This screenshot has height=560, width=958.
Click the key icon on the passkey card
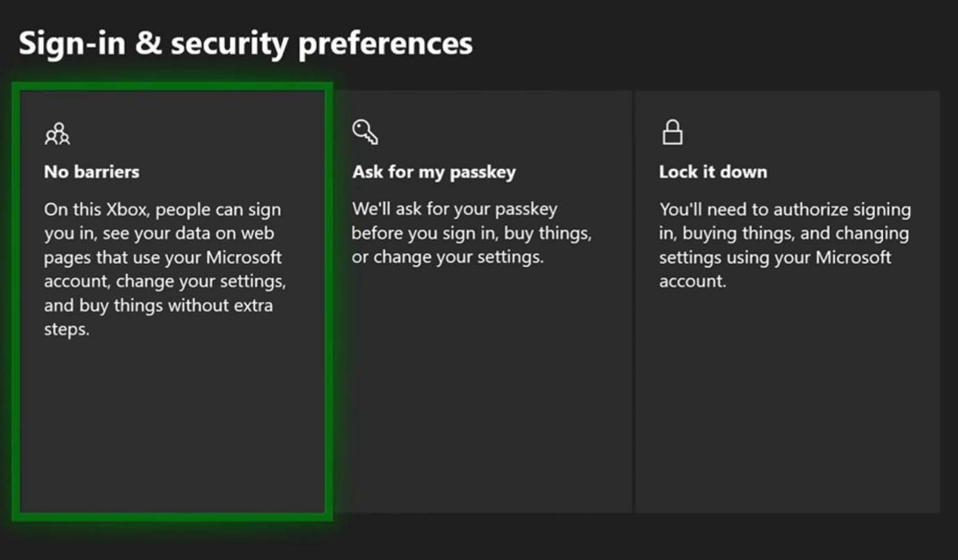point(365,132)
